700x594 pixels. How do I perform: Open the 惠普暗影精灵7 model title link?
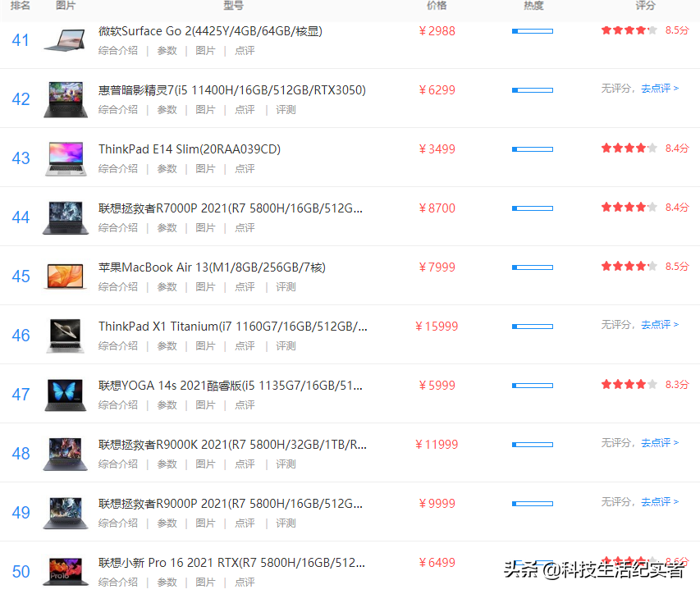pos(232,90)
